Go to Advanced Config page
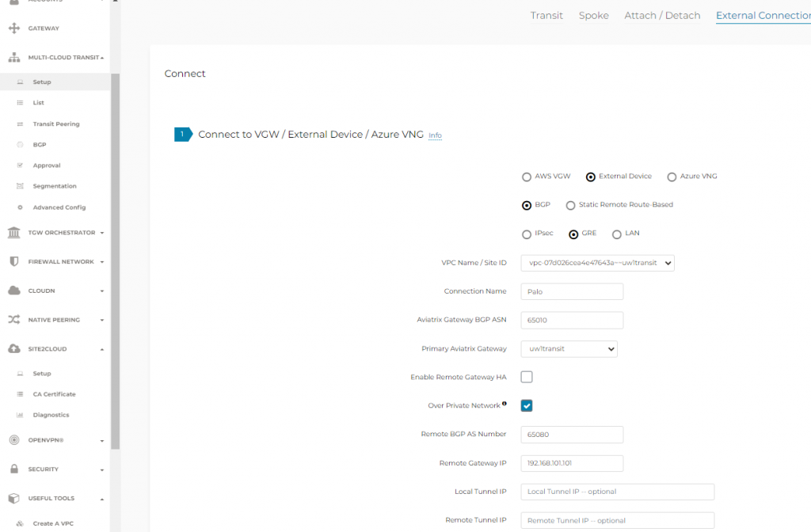 coord(59,207)
